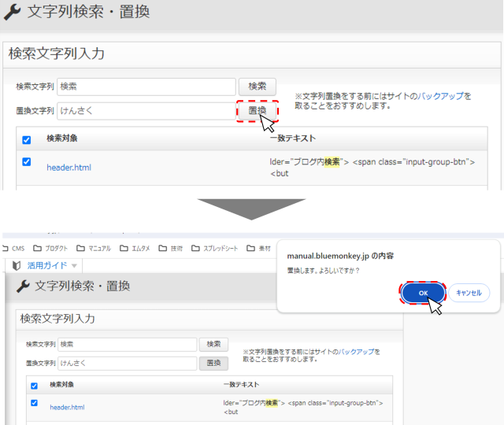Image resolution: width=504 pixels, height=425 pixels.
Task: Confirm the dialog with OK
Action: 423,293
